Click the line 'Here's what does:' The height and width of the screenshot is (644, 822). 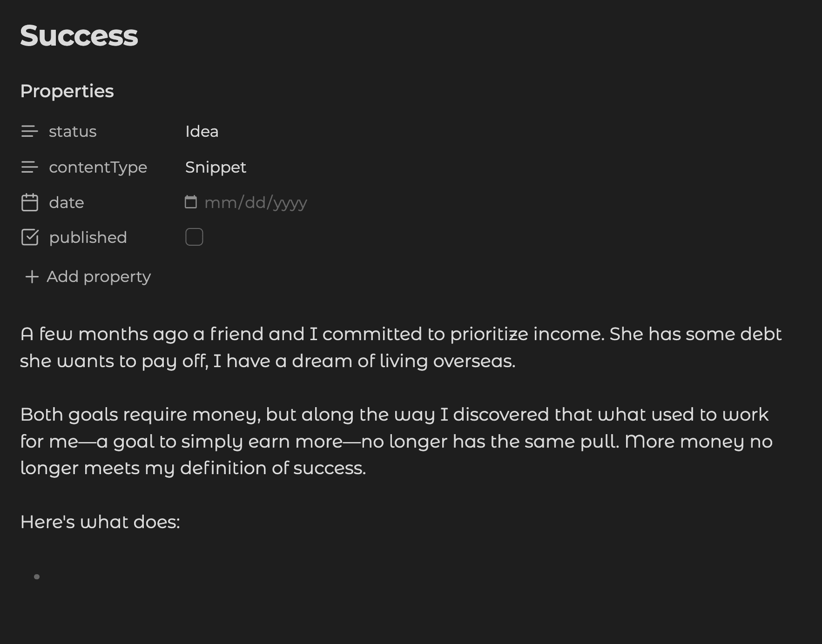pos(100,522)
